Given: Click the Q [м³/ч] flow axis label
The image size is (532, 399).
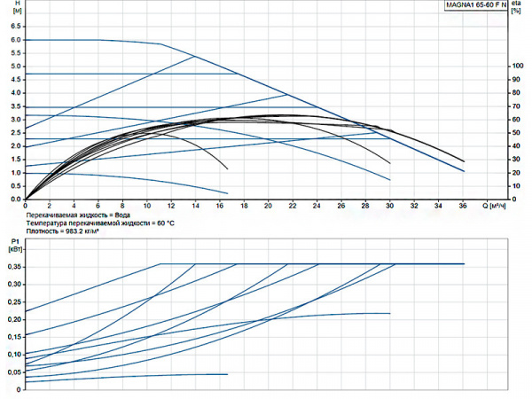Looking at the screenshot, I should tap(498, 205).
